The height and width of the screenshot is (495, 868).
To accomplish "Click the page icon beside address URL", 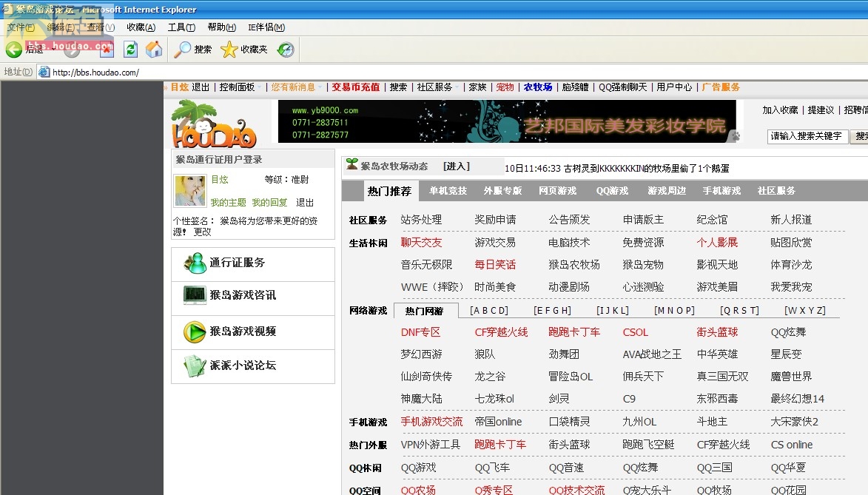I will coord(44,72).
